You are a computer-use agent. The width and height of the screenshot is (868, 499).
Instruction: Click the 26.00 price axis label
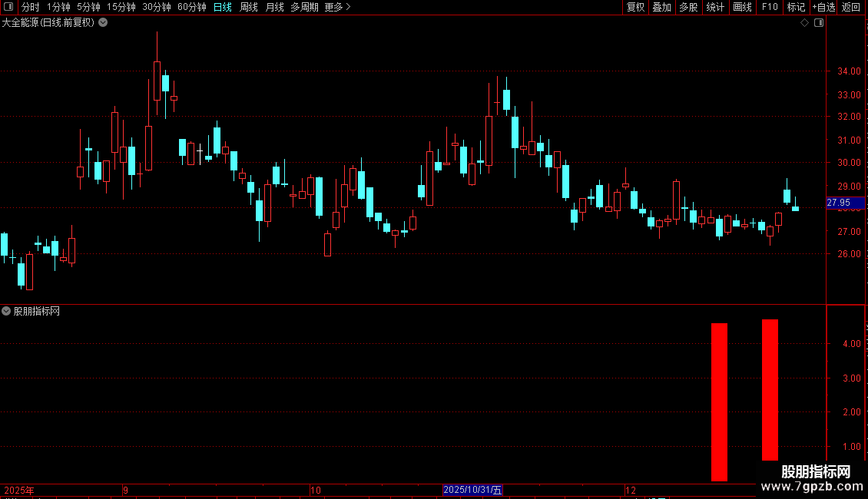click(x=849, y=254)
